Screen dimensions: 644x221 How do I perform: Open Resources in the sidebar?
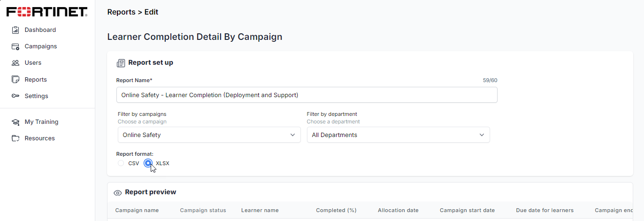tap(40, 138)
